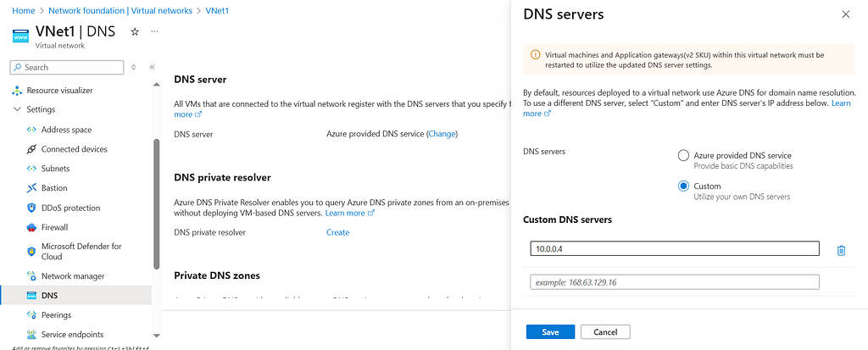Viewport: 868px width, 350px height.
Task: Open Network manager page
Action: click(x=73, y=275)
